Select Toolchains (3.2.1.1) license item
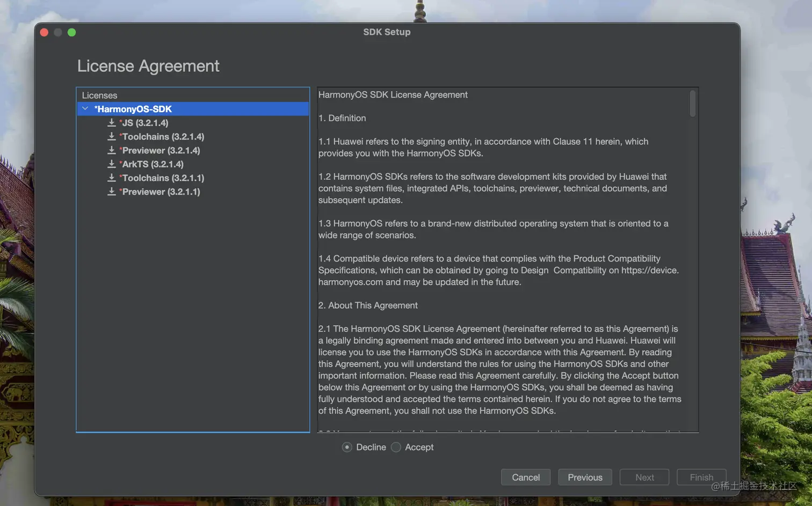This screenshot has width=812, height=506. coord(162,178)
